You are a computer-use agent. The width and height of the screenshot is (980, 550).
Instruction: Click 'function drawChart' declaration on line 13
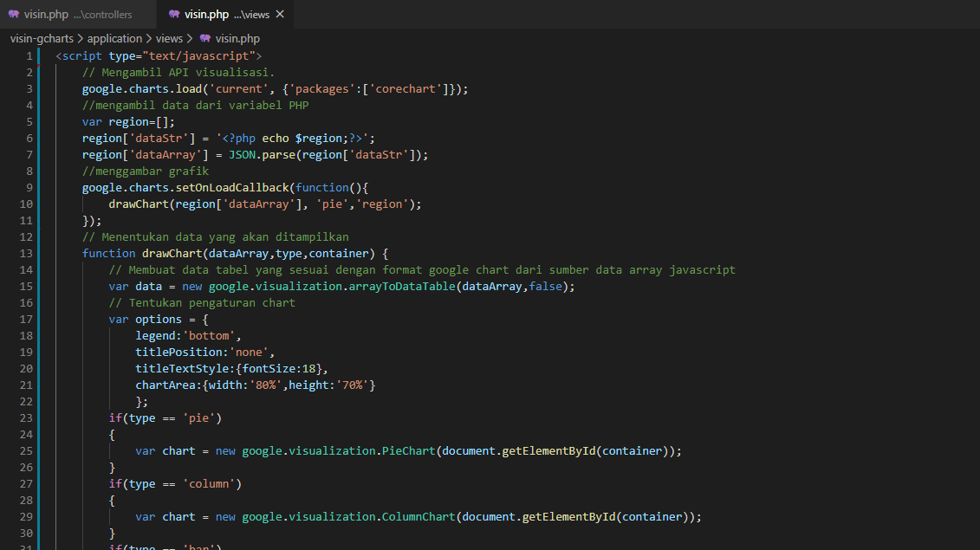pyautogui.click(x=142, y=253)
